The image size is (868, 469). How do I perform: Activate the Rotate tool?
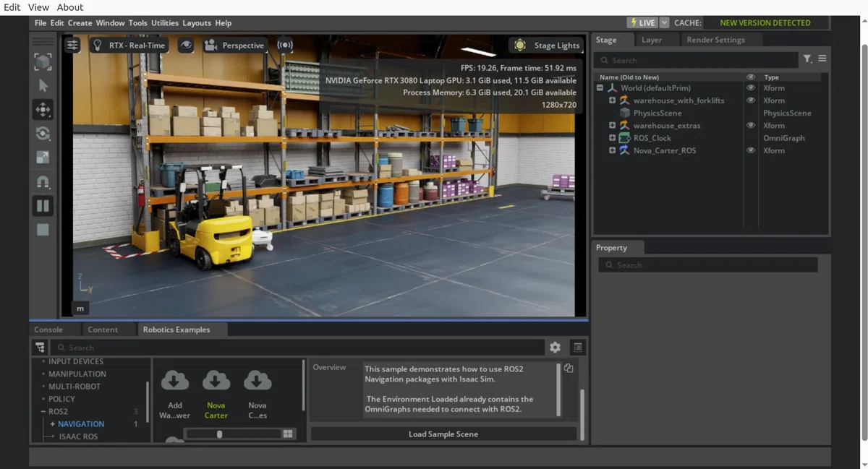[43, 134]
